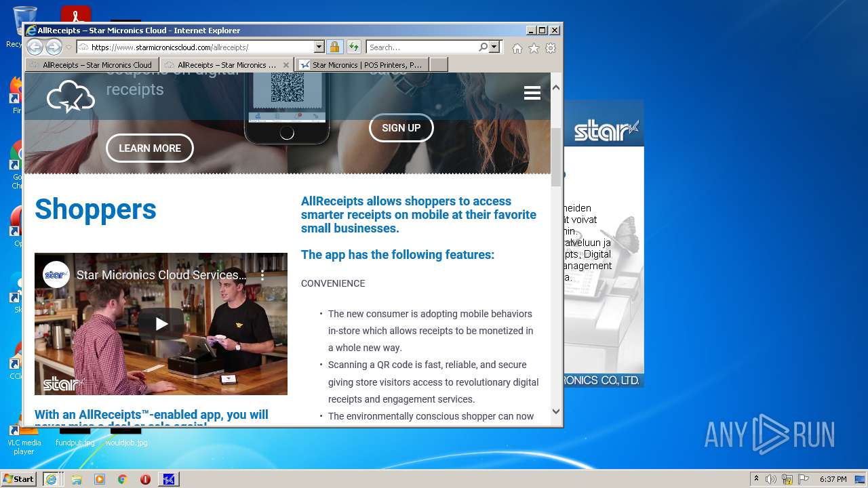
Task: Click the Adobe Reader desktop icon
Action: [76, 14]
